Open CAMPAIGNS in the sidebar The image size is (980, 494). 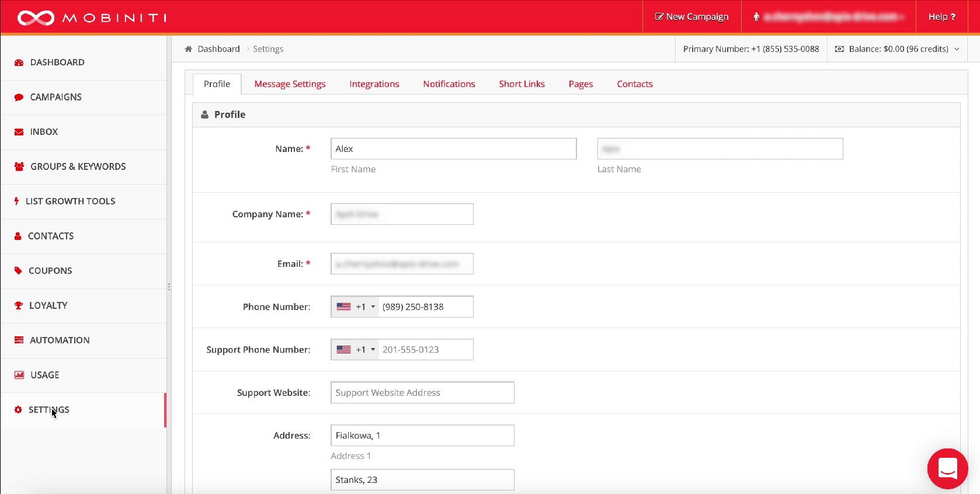pyautogui.click(x=84, y=98)
